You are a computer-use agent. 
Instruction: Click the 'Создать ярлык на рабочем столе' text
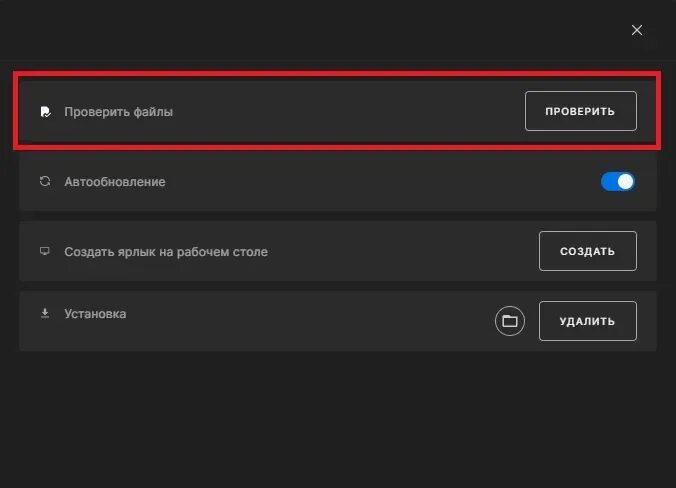tap(166, 252)
